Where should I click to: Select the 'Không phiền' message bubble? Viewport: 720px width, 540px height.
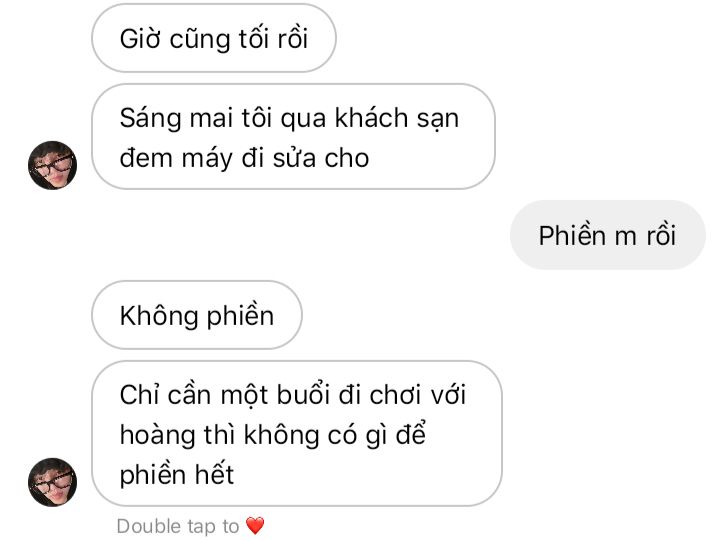coord(197,315)
